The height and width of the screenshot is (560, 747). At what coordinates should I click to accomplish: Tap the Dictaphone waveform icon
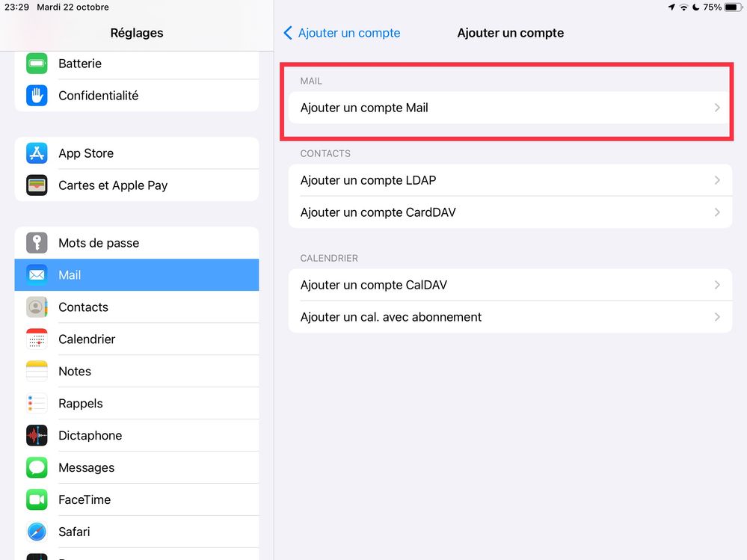tap(37, 436)
